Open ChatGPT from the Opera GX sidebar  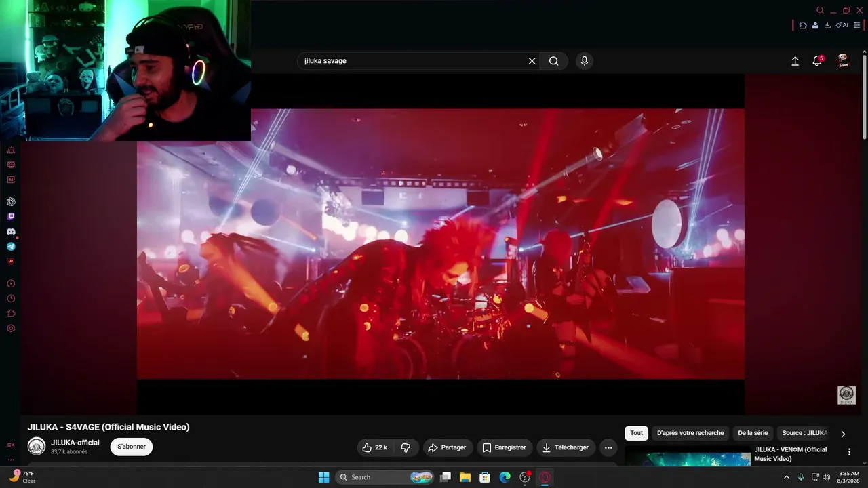click(11, 202)
